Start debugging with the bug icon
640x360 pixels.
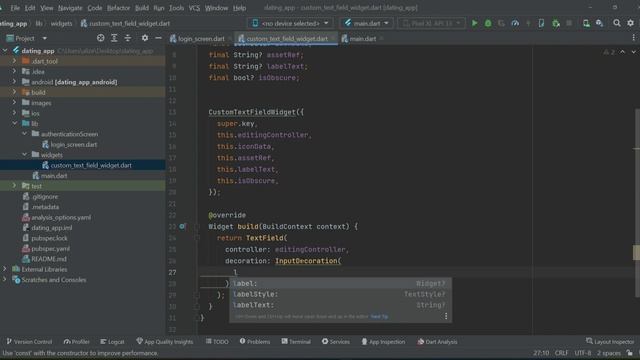pos(488,23)
